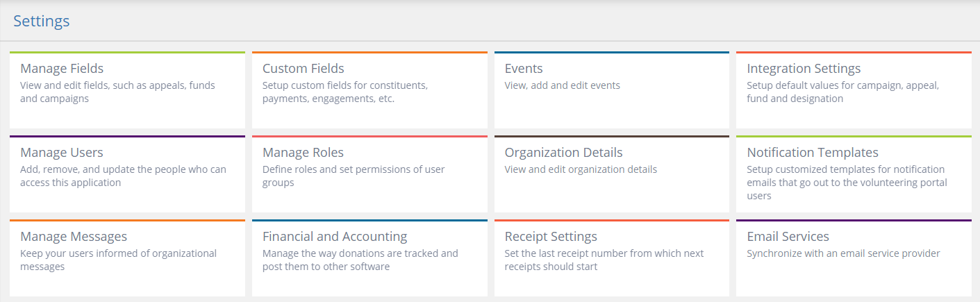Click text 'Setup default values for campaign, appeal'
980x302 pixels.
pyautogui.click(x=842, y=85)
